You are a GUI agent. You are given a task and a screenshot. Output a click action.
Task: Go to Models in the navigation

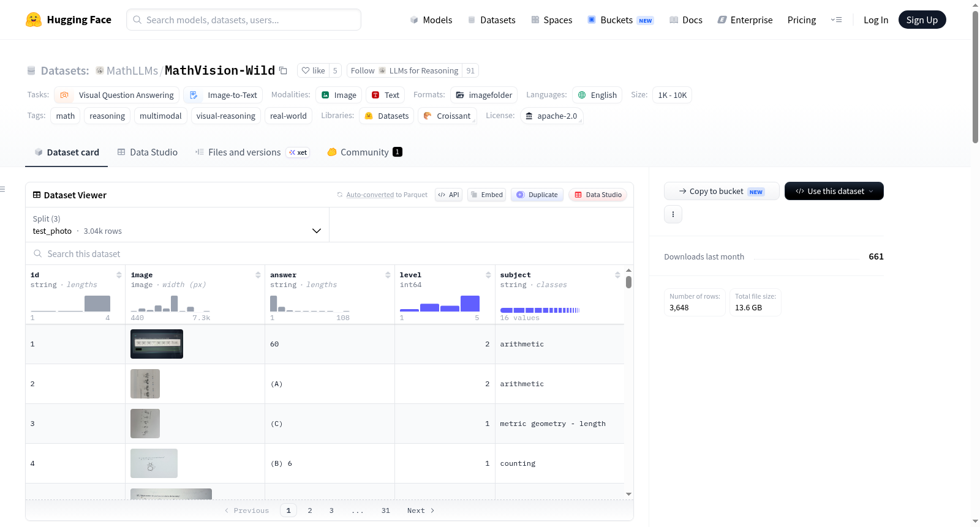point(431,20)
